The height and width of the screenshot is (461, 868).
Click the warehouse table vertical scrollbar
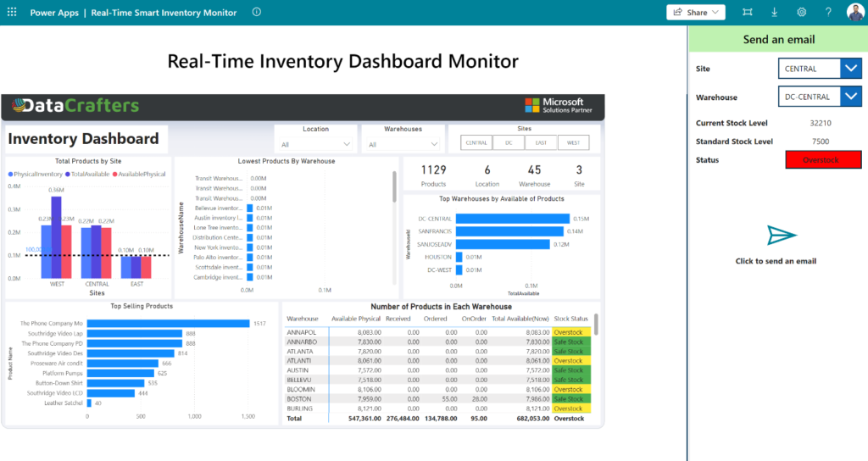[x=596, y=325]
